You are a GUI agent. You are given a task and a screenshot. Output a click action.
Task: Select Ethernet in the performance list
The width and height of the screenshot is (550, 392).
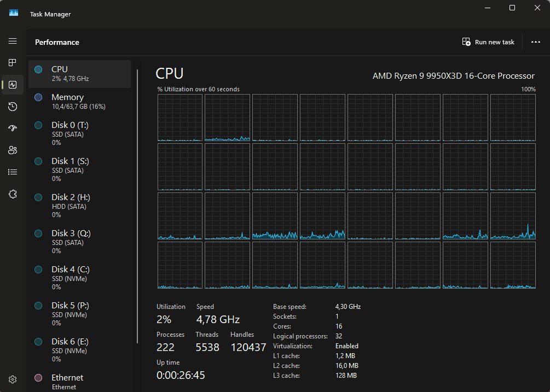[x=79, y=382]
